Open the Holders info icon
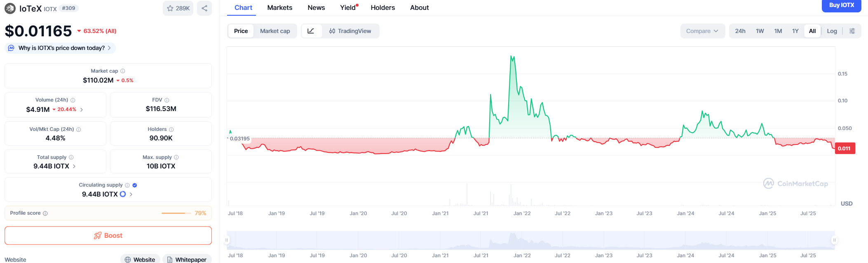This screenshot has height=263, width=868. pos(171,129)
